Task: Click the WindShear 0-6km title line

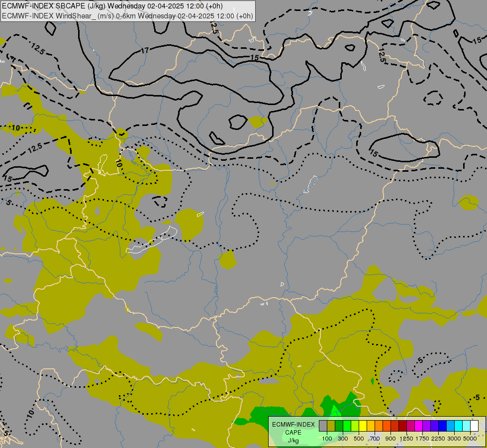Action: pos(128,16)
